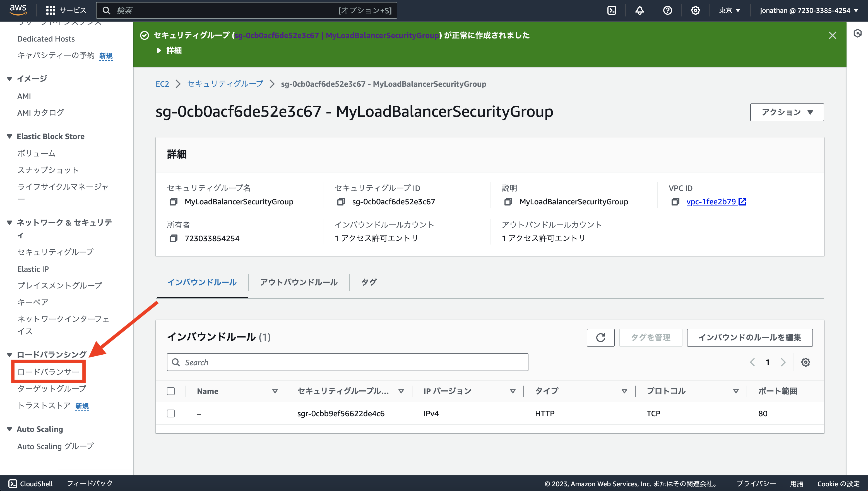This screenshot has height=491, width=868.
Task: Open the help question mark icon
Action: [x=667, y=10]
